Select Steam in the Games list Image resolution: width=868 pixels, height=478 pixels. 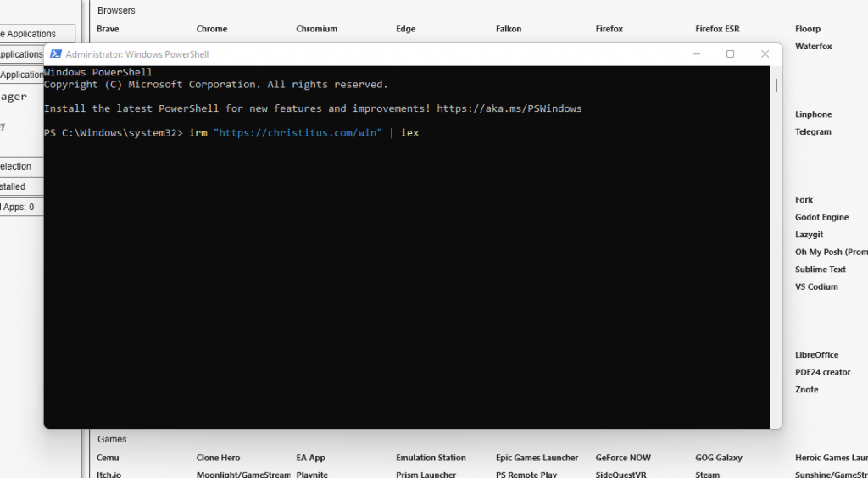click(708, 475)
